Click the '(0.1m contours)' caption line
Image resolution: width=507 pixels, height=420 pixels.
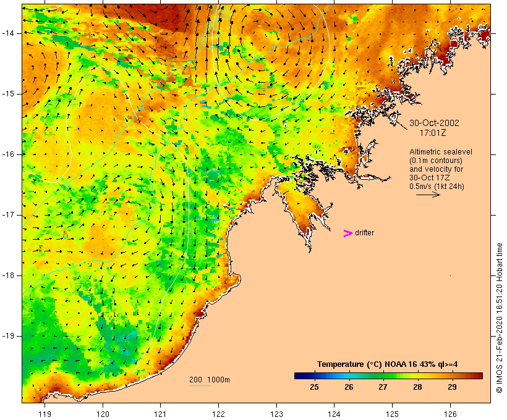[x=436, y=160]
